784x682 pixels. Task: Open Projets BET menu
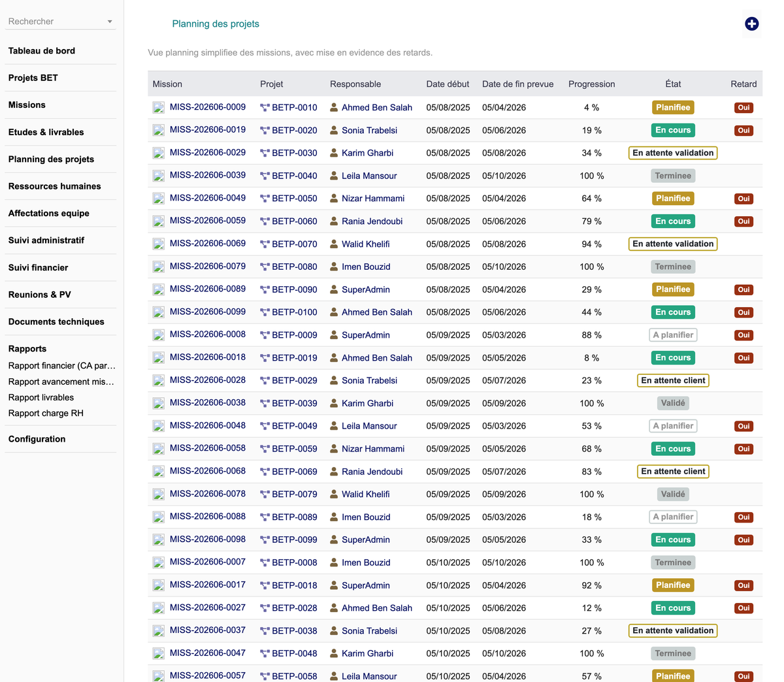point(33,78)
